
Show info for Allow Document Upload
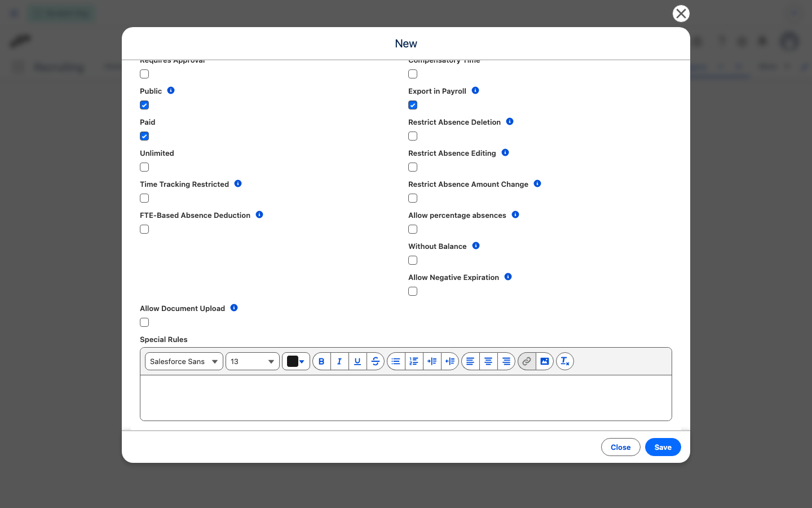click(234, 308)
